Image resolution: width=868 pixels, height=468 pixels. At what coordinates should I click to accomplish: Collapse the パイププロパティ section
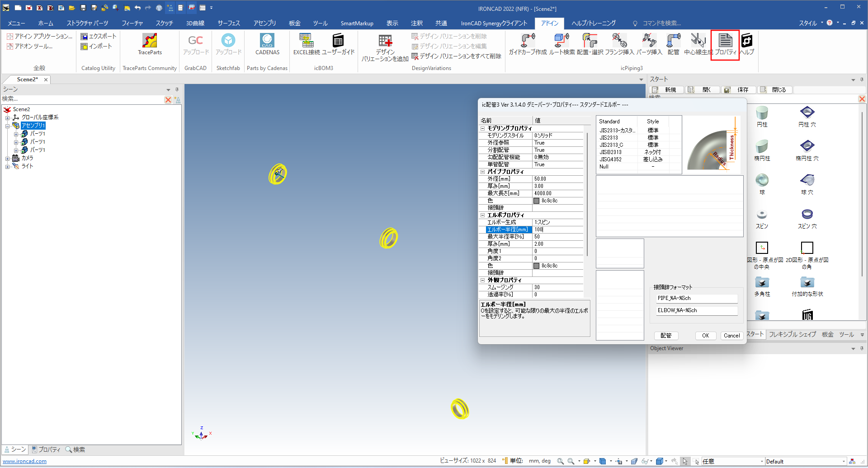(x=482, y=172)
